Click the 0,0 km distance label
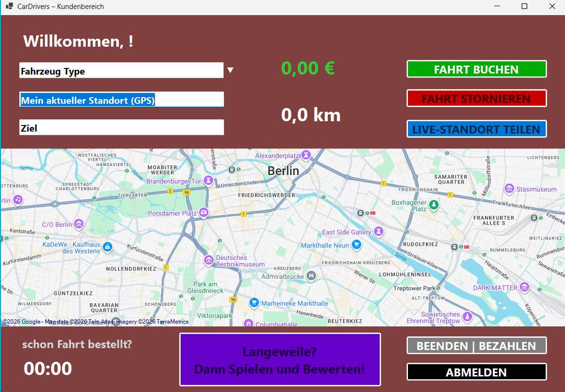Screen dimensions: 565x392 311,115
